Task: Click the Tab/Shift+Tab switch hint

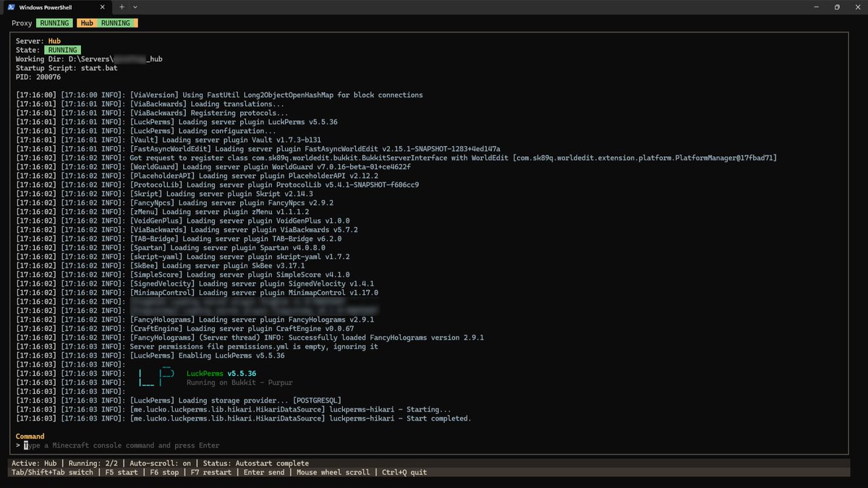Action: 52,472
